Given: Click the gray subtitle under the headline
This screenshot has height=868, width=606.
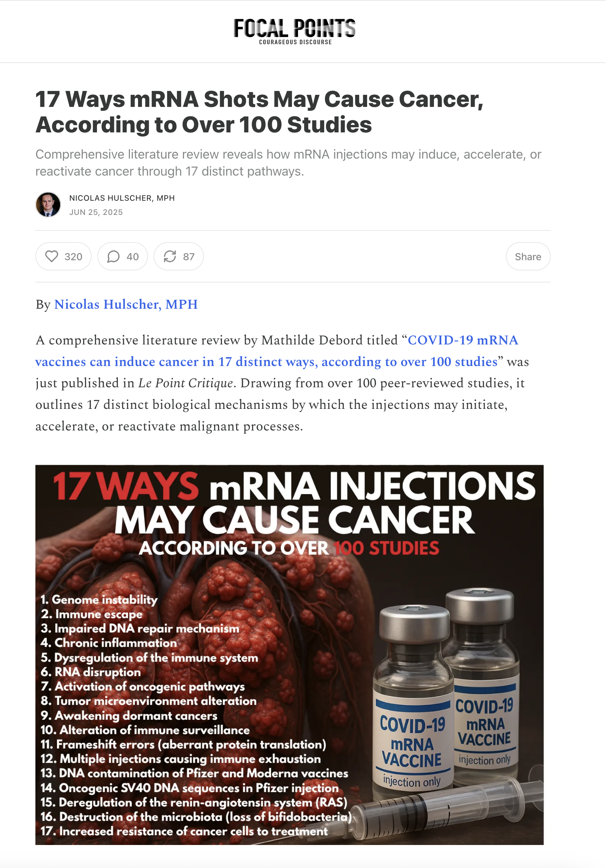Looking at the screenshot, I should tap(288, 163).
